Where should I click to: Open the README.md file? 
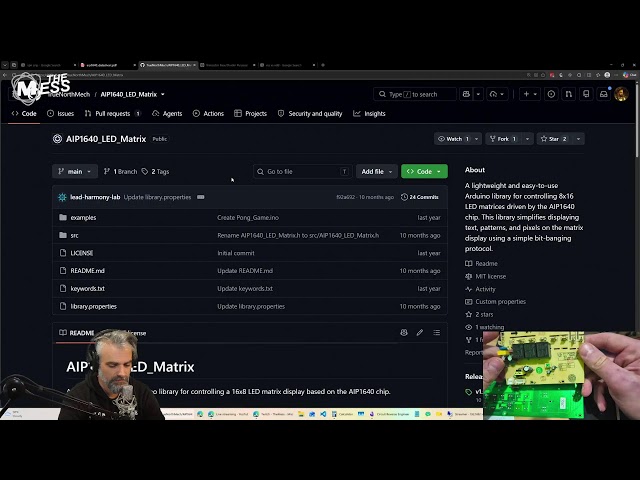87,271
